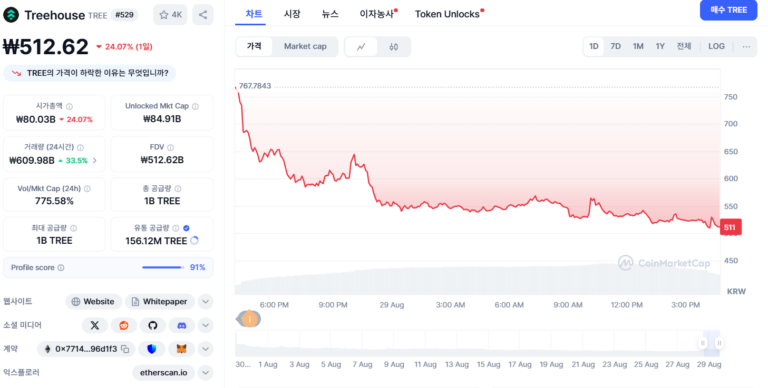Open the 차트 tab
The height and width of the screenshot is (388, 768).
[x=254, y=14]
